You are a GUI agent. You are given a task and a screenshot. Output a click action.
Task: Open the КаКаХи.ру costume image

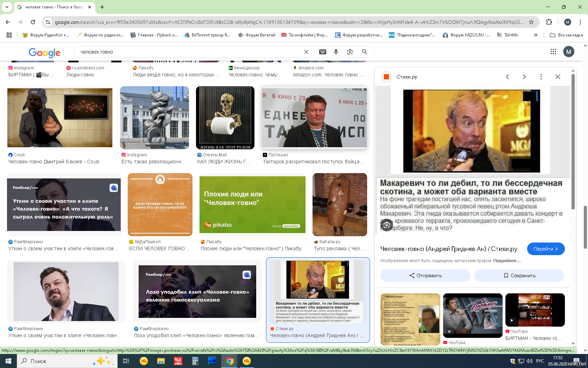point(340,205)
